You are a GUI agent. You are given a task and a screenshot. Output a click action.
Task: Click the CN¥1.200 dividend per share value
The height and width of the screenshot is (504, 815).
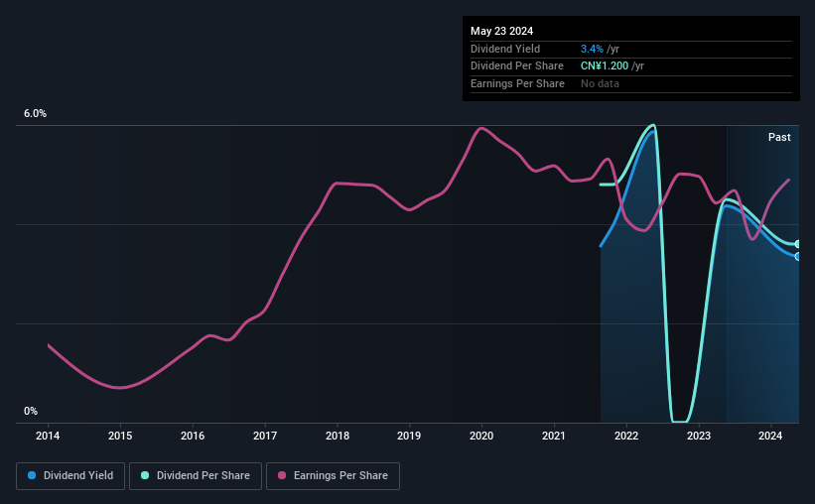click(605, 66)
